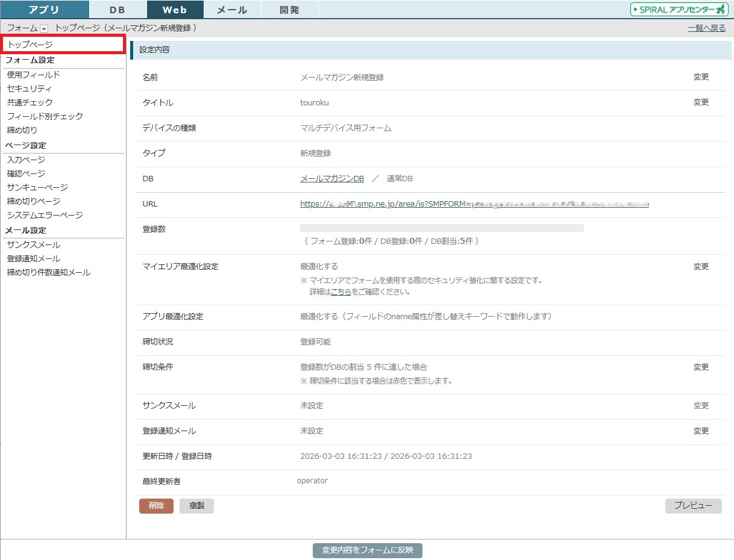Click 変更 for 締切条件 row
734x560 pixels.
[701, 367]
